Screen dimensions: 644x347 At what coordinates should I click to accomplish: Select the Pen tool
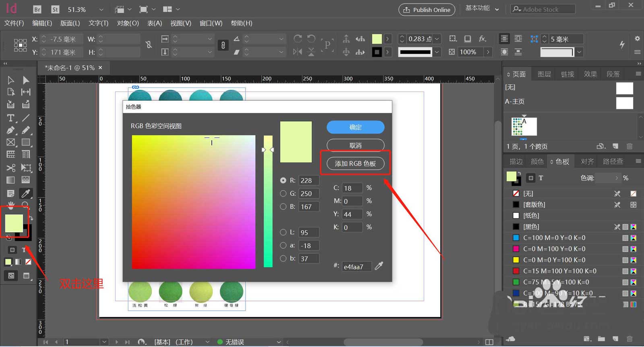(10, 130)
